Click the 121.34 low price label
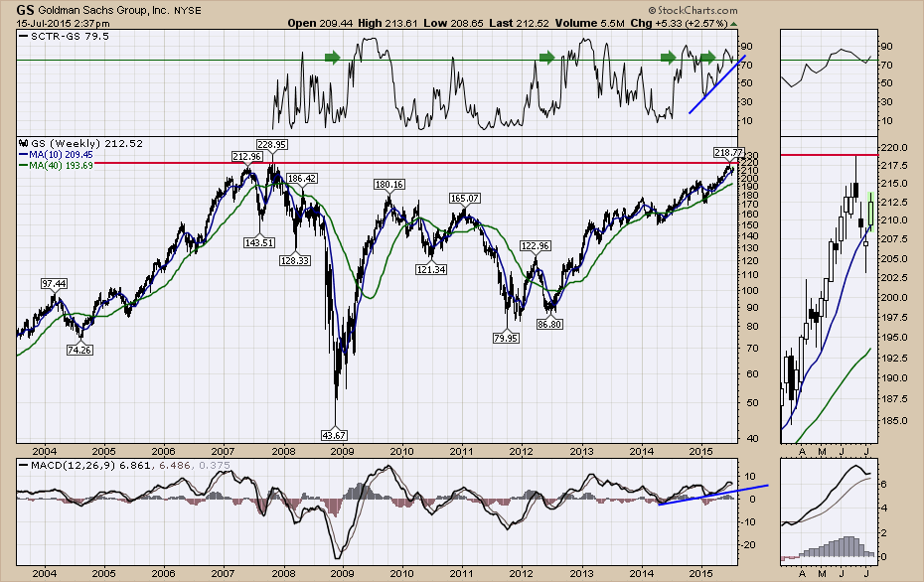 (x=431, y=270)
